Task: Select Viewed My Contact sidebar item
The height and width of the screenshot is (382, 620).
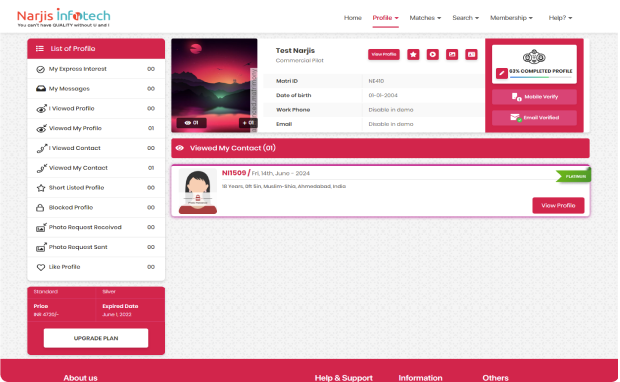Action: point(96,168)
